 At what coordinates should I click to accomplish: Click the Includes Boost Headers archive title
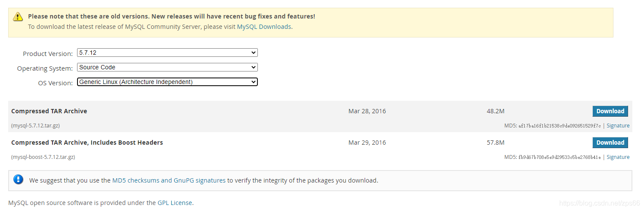(87, 143)
